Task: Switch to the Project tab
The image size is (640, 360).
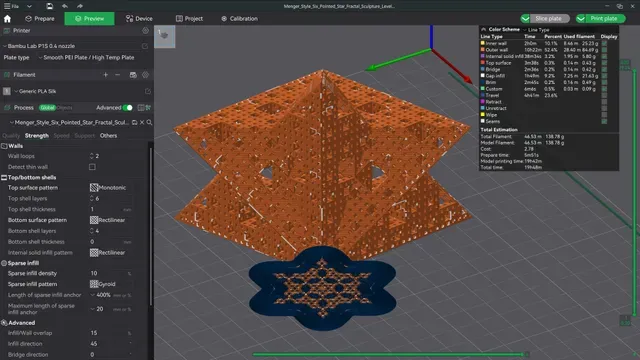Action: [x=189, y=19]
